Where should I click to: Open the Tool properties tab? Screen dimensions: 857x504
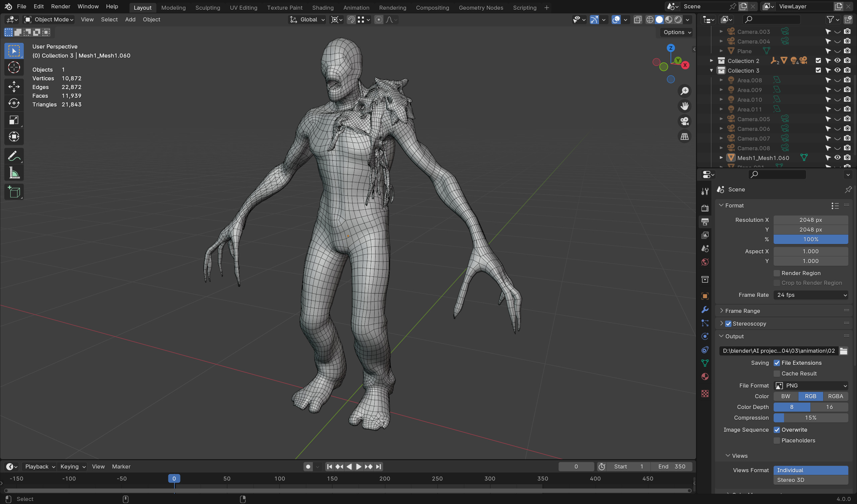coord(705,192)
